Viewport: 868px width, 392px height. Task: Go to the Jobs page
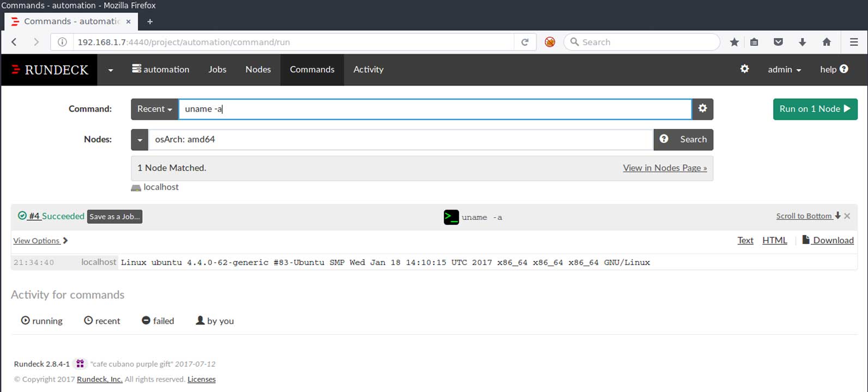pyautogui.click(x=217, y=69)
